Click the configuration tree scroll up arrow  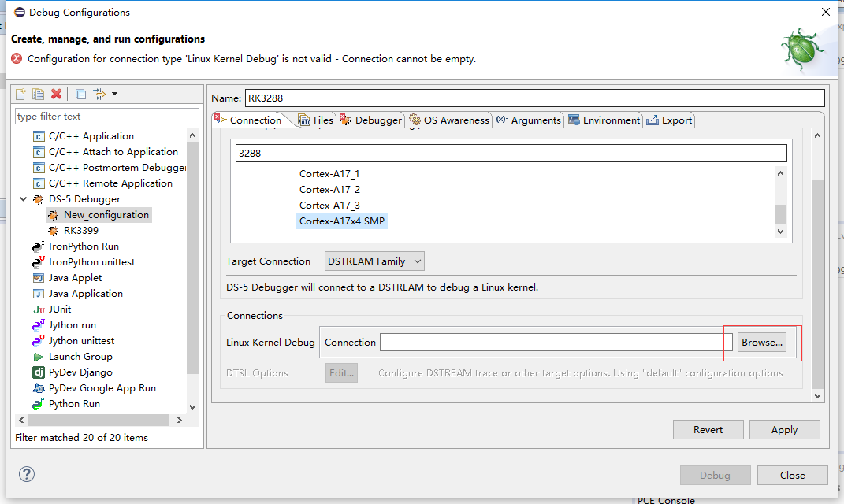pyautogui.click(x=193, y=136)
